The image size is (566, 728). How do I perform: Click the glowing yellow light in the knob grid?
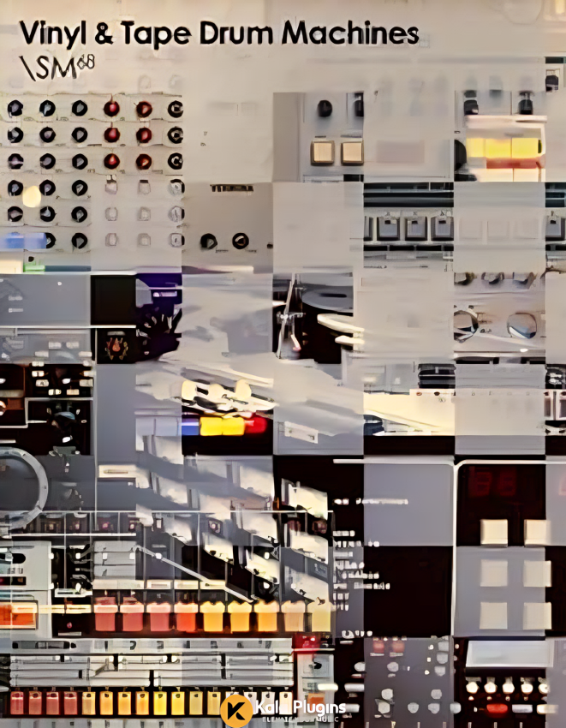pos(32,196)
